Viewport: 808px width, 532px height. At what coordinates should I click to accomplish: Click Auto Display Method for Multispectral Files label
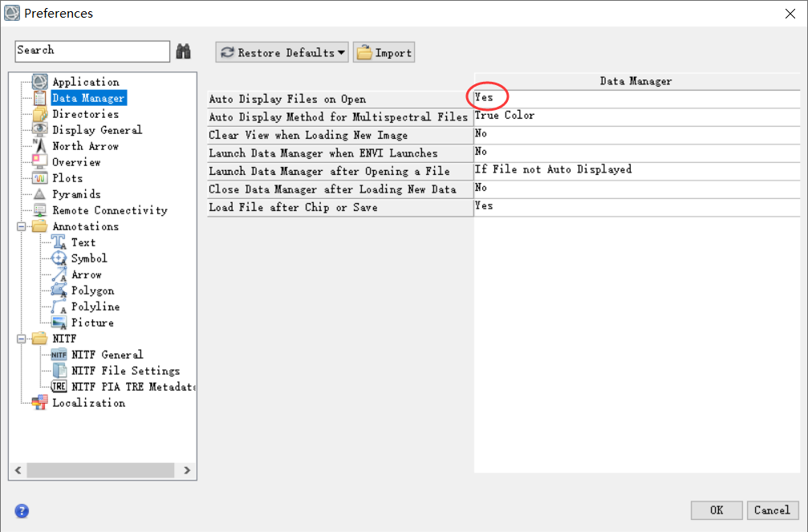(x=338, y=117)
